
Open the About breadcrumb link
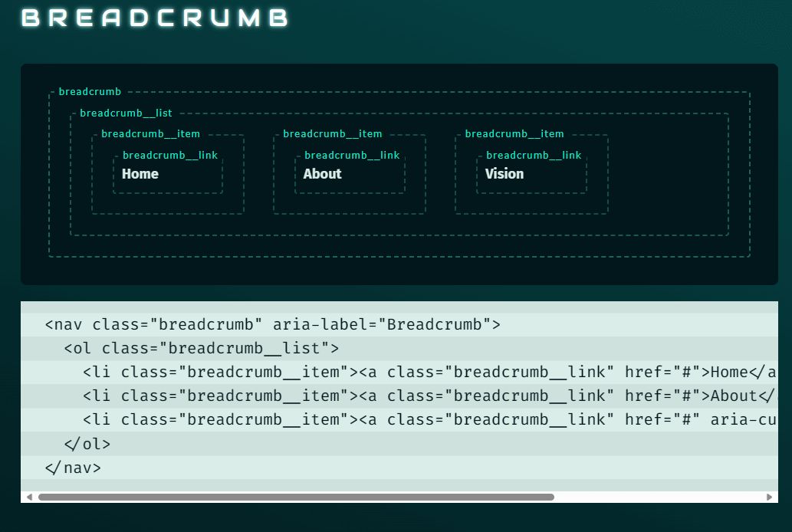coord(322,174)
